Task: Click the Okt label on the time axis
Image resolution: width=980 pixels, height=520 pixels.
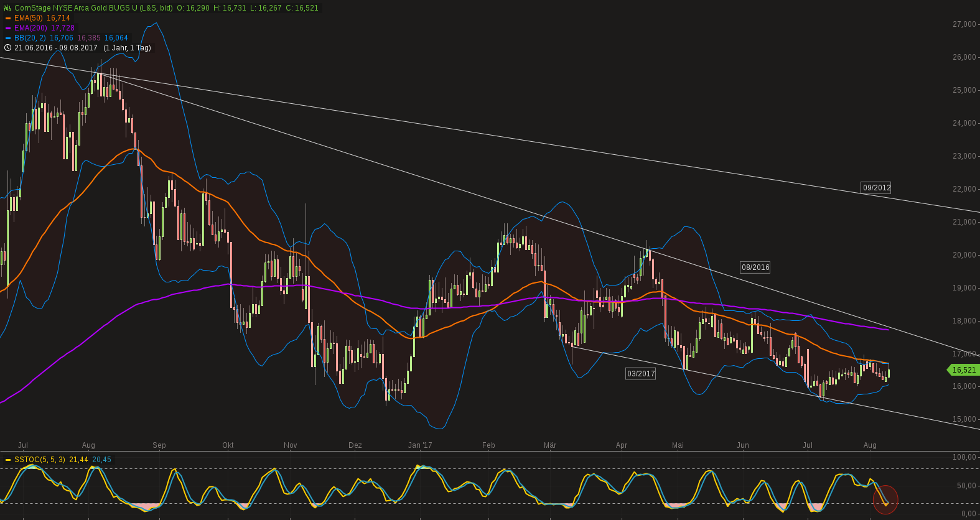Action: pyautogui.click(x=228, y=445)
